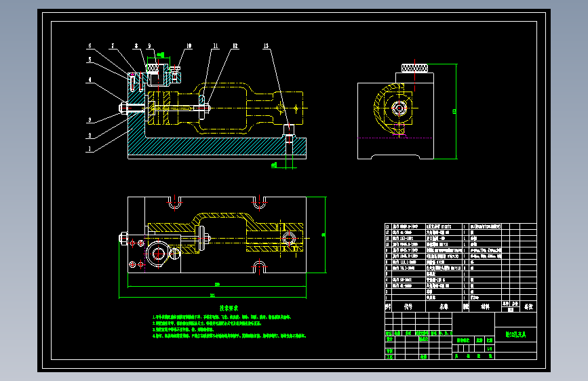Select balloon number 9 callout

coord(149,45)
